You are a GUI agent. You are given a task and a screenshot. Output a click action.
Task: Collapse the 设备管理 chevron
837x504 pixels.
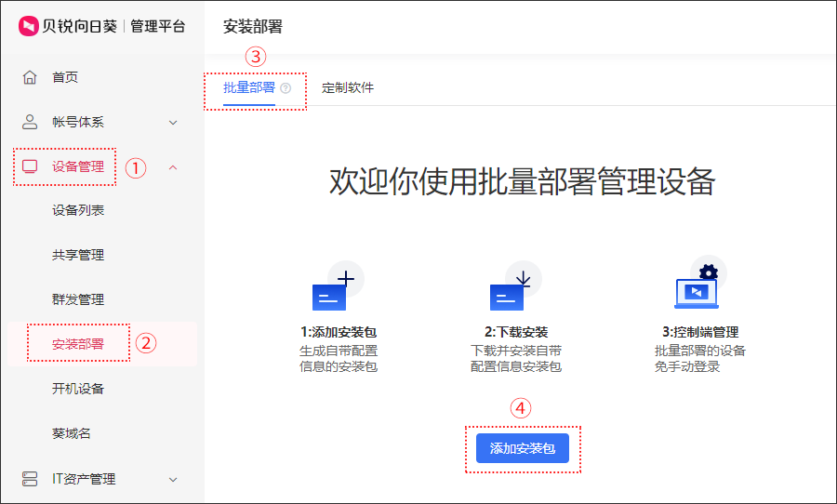(173, 167)
